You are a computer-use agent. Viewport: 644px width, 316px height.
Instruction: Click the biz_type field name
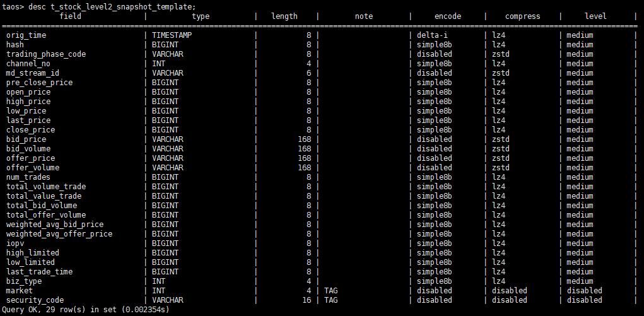(24, 281)
